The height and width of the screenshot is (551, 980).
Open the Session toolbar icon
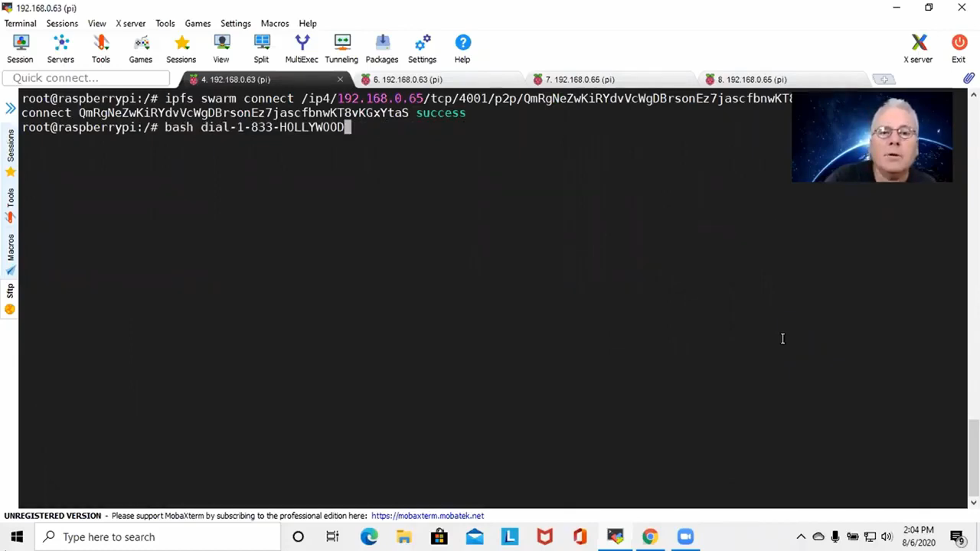[20, 49]
